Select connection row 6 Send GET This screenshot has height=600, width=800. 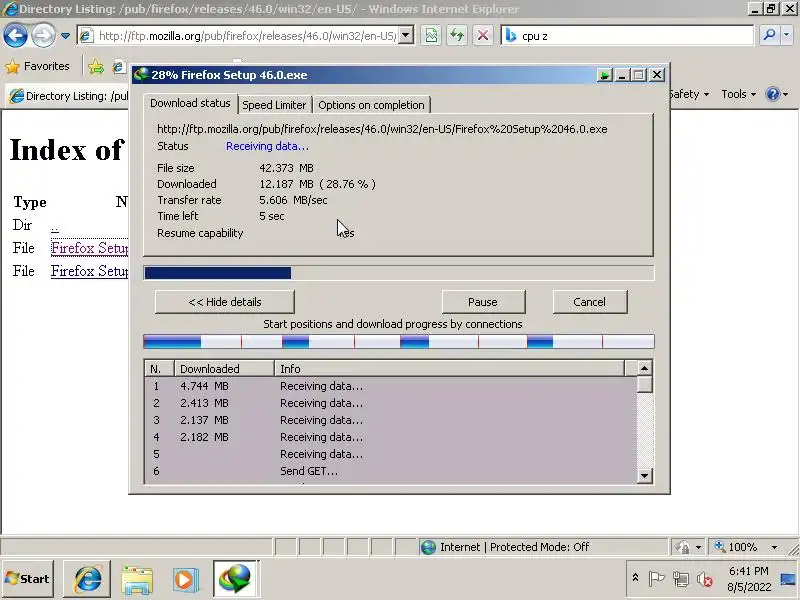(x=391, y=471)
